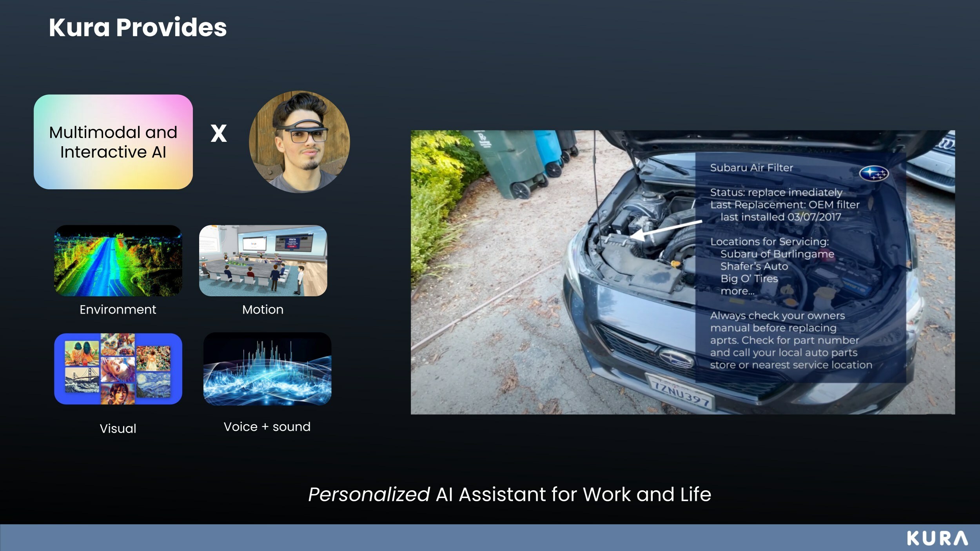980x551 pixels.
Task: Click the Visual art collage thumbnail
Action: point(118,369)
